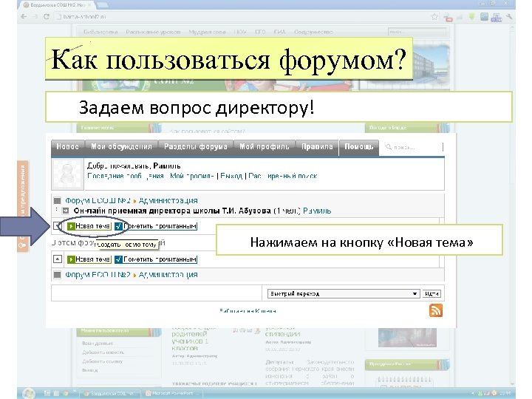This screenshot has height=399, width=532.
Task: Select the browser tab Бардымская СОШ №2
Action: (58, 4)
